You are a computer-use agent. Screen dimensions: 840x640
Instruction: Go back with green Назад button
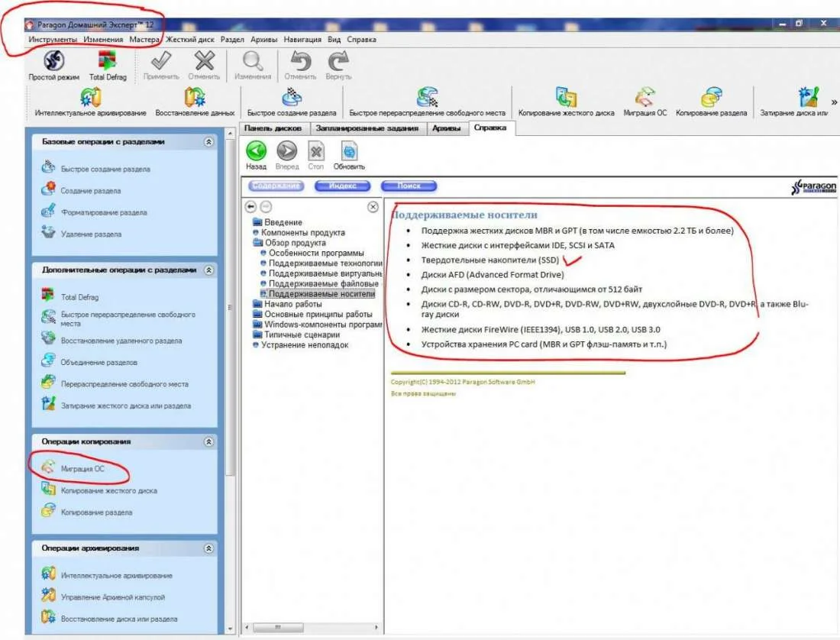click(256, 155)
